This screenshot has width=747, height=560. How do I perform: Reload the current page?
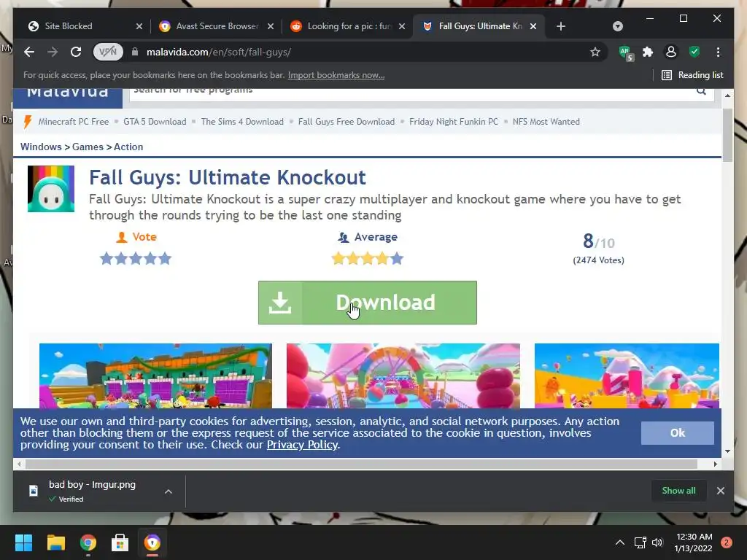coord(76,52)
